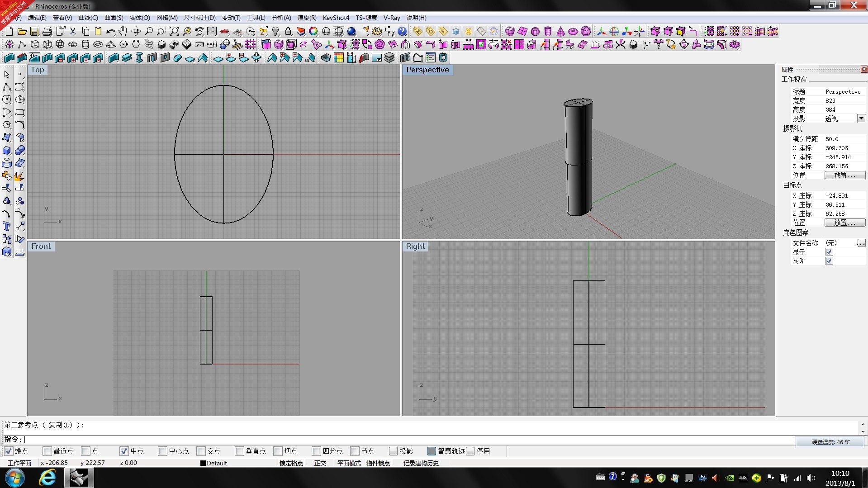The image size is (868, 488).
Task: Select the Pan hand tool
Action: 123,31
